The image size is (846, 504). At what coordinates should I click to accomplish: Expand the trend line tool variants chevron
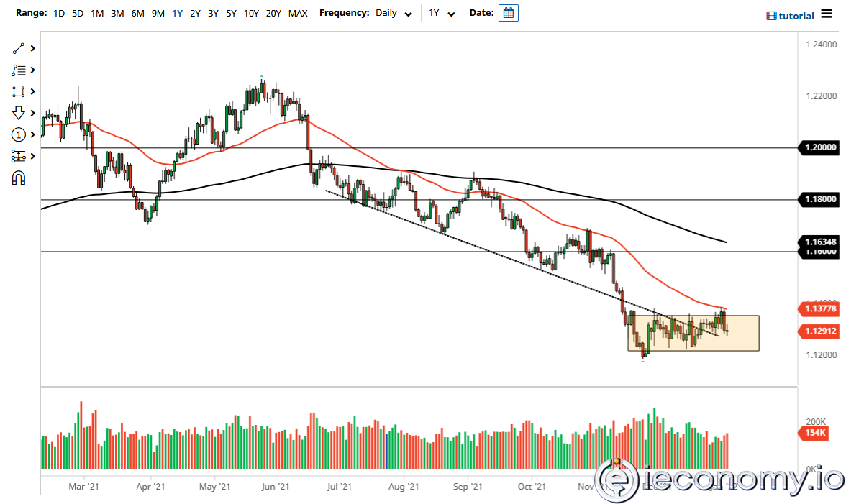32,48
